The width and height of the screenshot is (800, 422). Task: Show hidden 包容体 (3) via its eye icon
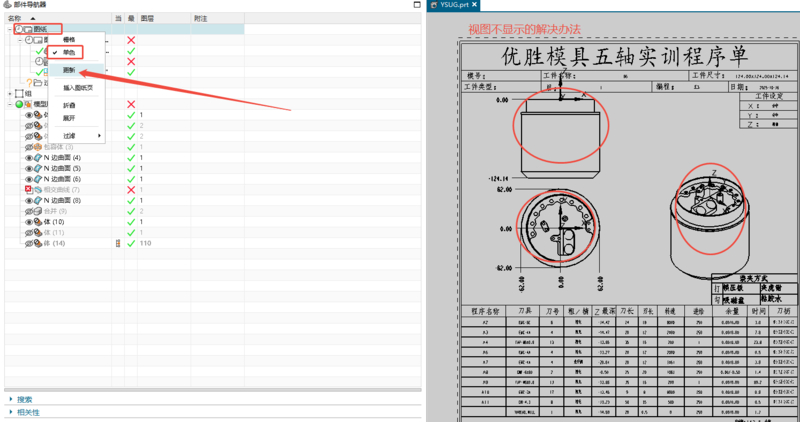(29, 147)
